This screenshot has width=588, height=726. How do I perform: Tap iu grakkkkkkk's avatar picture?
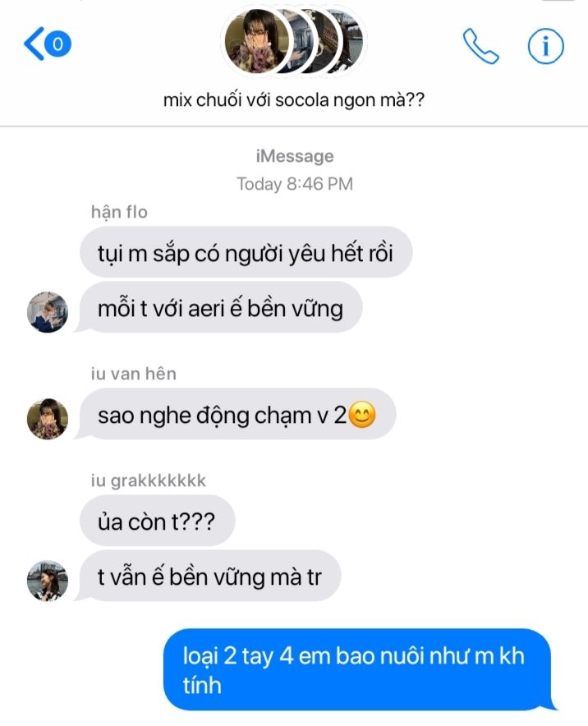pyautogui.click(x=48, y=581)
